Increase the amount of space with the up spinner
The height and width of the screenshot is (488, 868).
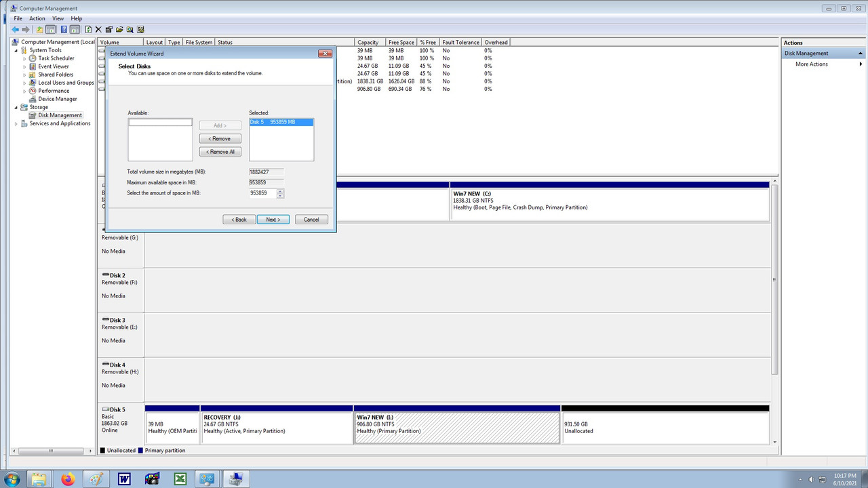(x=280, y=191)
